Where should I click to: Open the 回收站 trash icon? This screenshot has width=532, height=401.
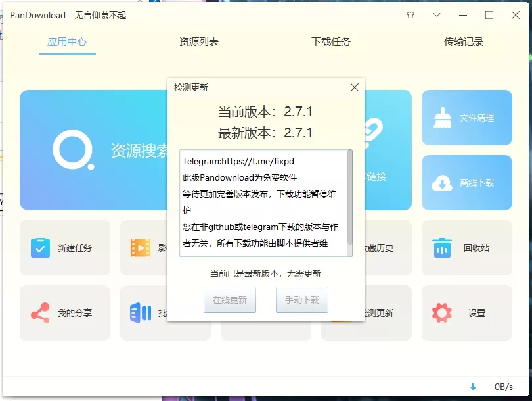coord(442,248)
